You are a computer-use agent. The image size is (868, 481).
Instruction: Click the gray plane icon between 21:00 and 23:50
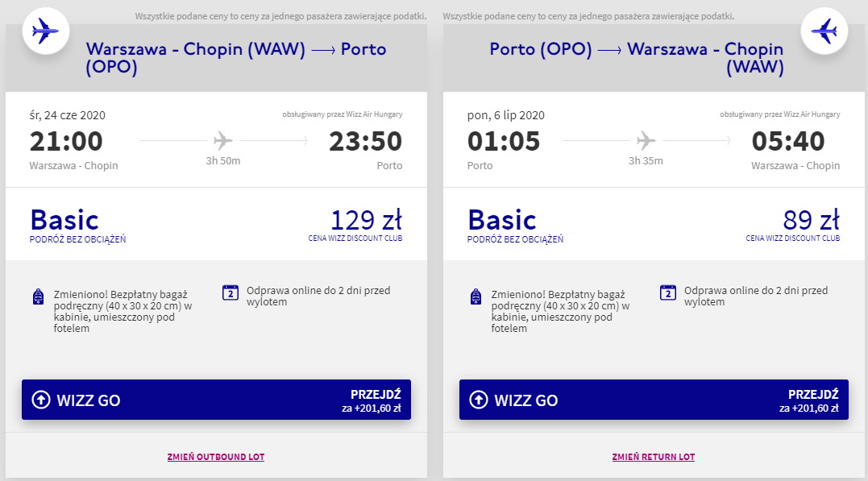223,141
